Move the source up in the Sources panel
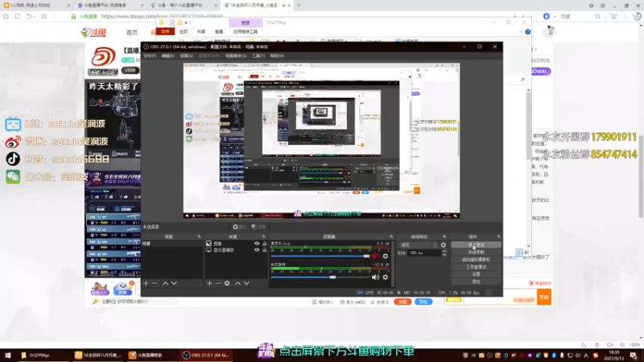644x362 pixels. point(237,283)
